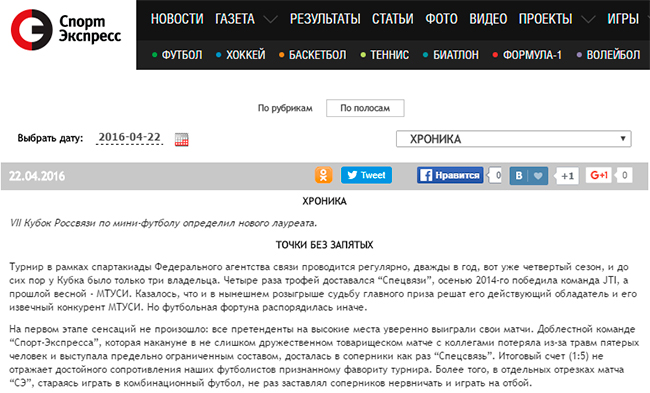Click the gray +1 counter button

(567, 176)
